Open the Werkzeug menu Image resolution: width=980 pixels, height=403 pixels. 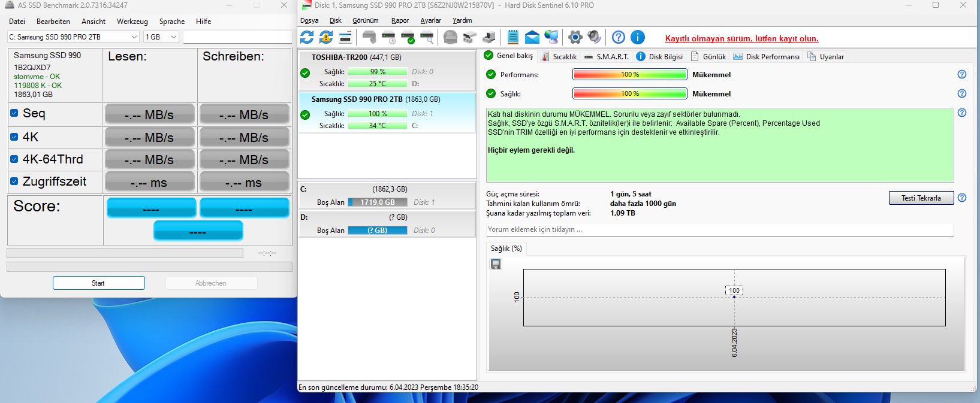[132, 21]
